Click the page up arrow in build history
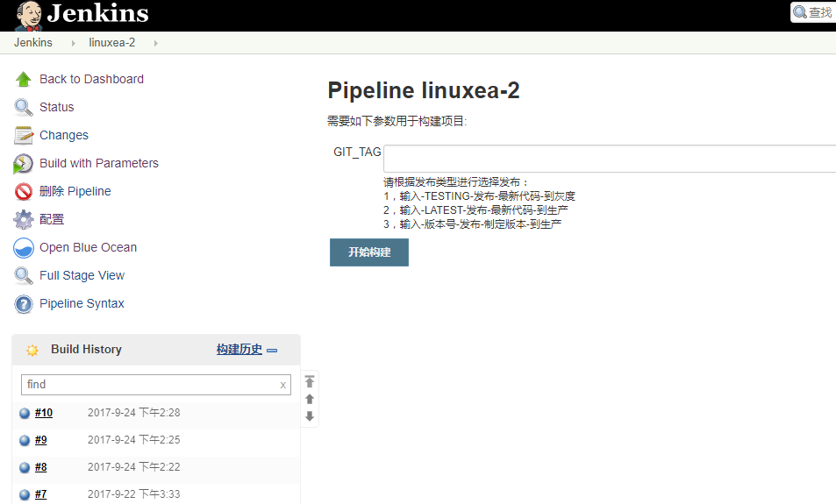 pyautogui.click(x=310, y=399)
